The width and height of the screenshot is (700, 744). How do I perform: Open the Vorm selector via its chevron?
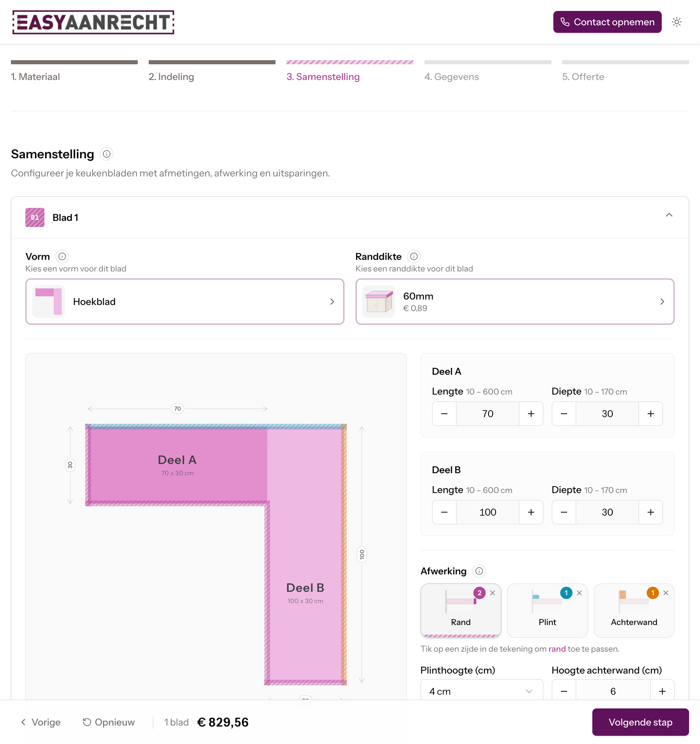point(332,301)
